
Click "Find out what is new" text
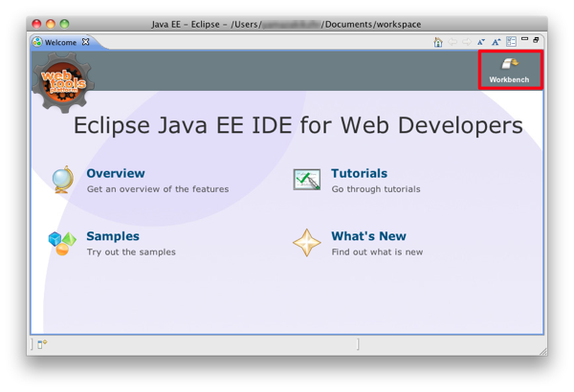377,251
